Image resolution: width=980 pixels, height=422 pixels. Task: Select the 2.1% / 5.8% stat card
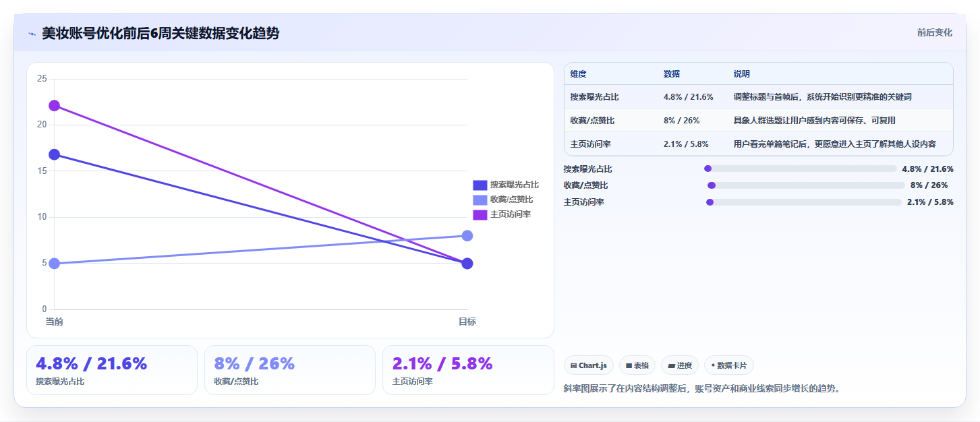pyautogui.click(x=468, y=370)
